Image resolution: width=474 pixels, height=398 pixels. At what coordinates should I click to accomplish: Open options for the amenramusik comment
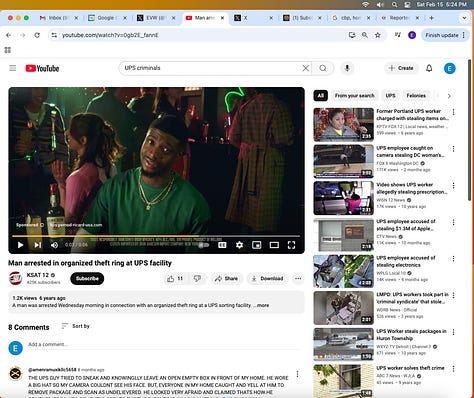(x=297, y=374)
